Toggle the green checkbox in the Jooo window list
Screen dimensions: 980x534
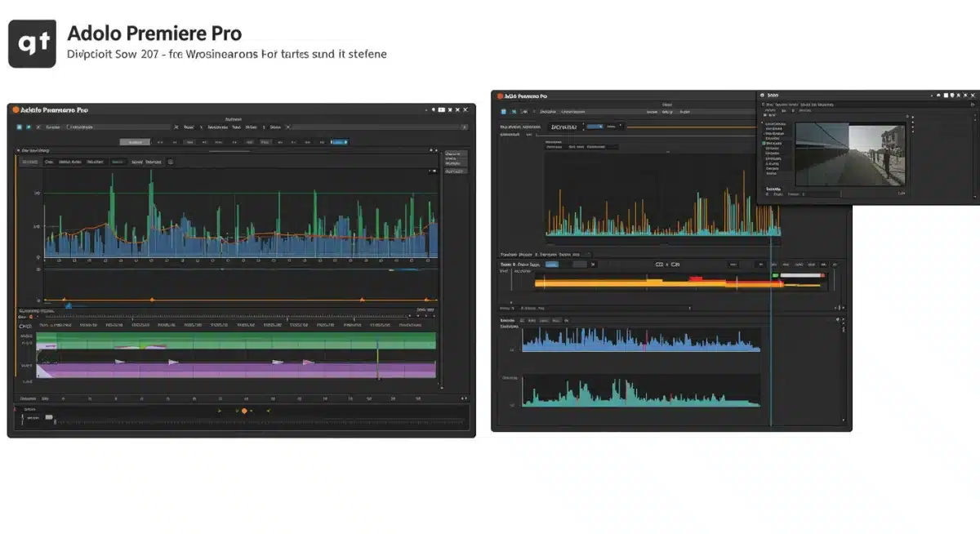click(x=764, y=143)
